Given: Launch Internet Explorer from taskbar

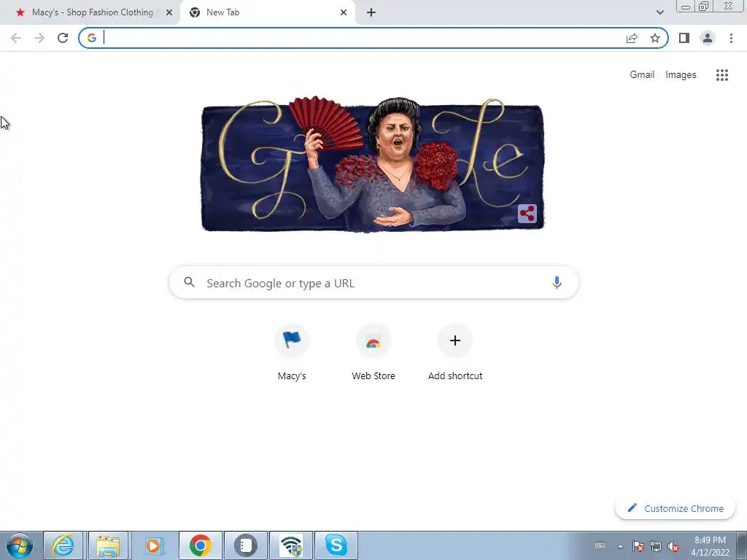Looking at the screenshot, I should tap(63, 545).
